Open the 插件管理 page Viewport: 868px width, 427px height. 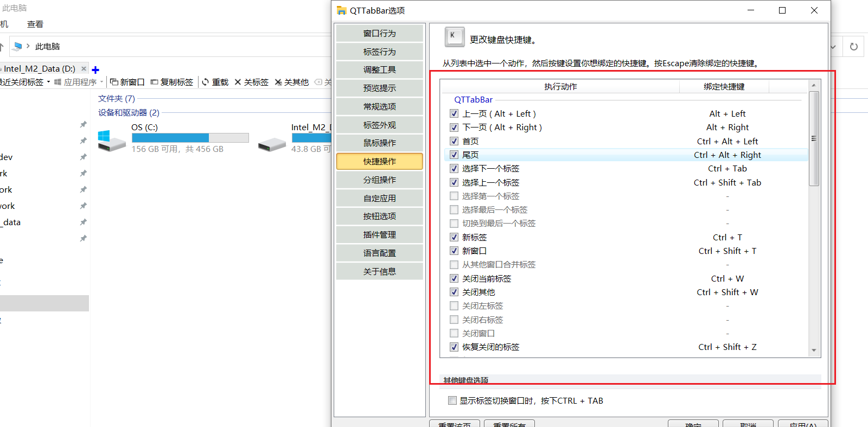coord(380,234)
